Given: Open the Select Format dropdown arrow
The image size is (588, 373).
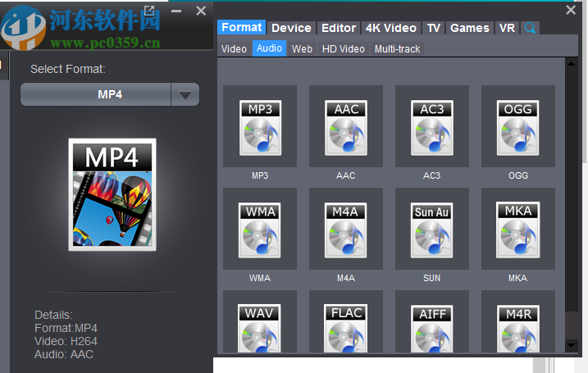Looking at the screenshot, I should click(x=185, y=94).
